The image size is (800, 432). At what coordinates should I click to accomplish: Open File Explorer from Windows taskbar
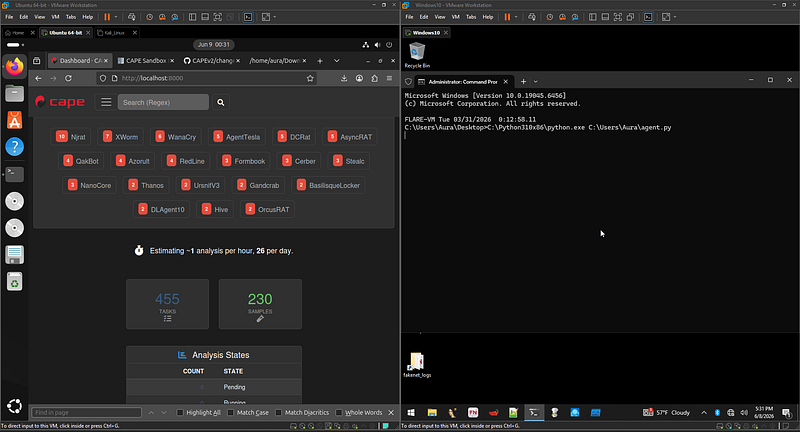[432, 413]
